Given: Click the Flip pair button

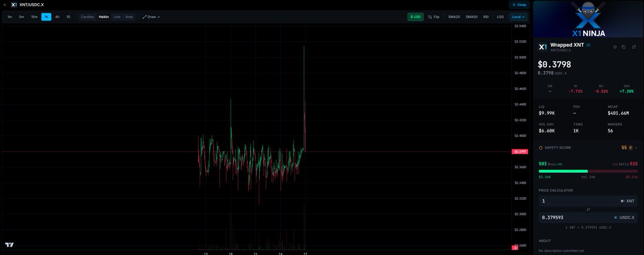Looking at the screenshot, I should (x=434, y=17).
